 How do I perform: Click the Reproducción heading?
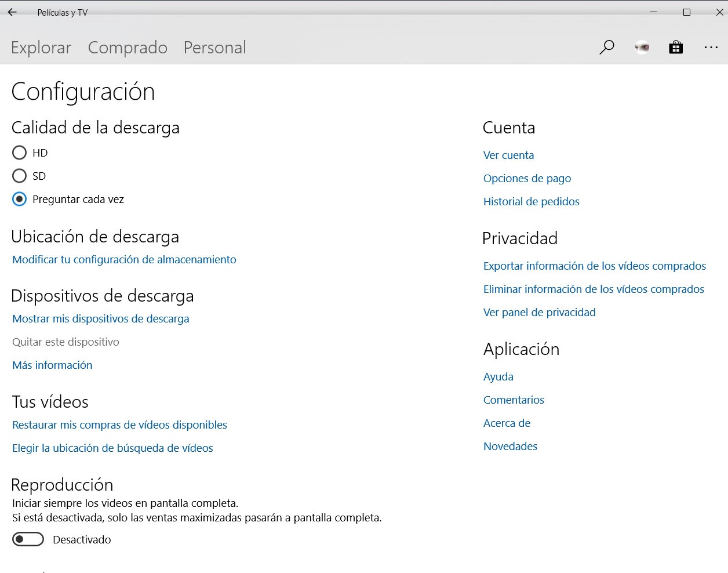pos(62,485)
